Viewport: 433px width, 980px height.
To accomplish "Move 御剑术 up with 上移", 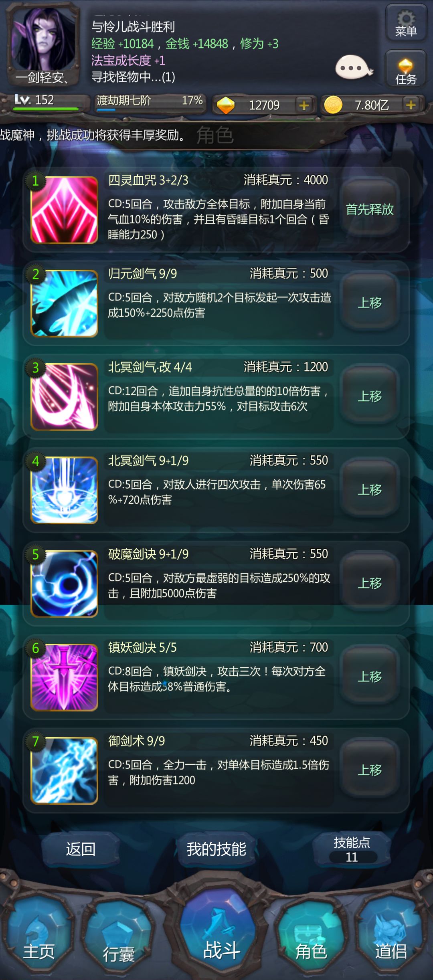I will pyautogui.click(x=370, y=770).
